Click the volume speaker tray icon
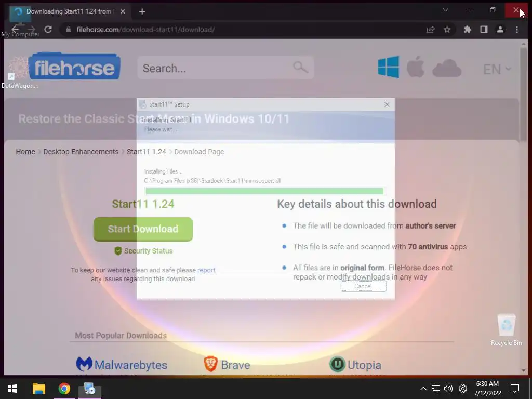This screenshot has width=532, height=399. tap(448, 389)
